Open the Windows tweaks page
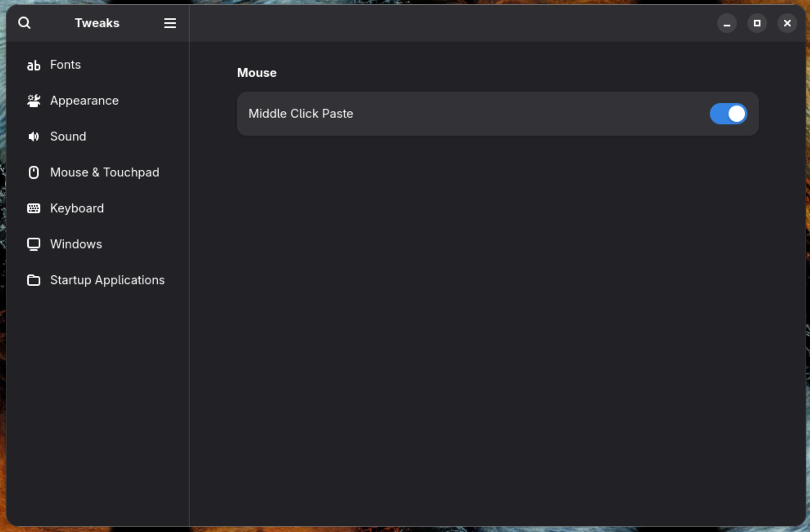This screenshot has height=532, width=810. point(76,244)
